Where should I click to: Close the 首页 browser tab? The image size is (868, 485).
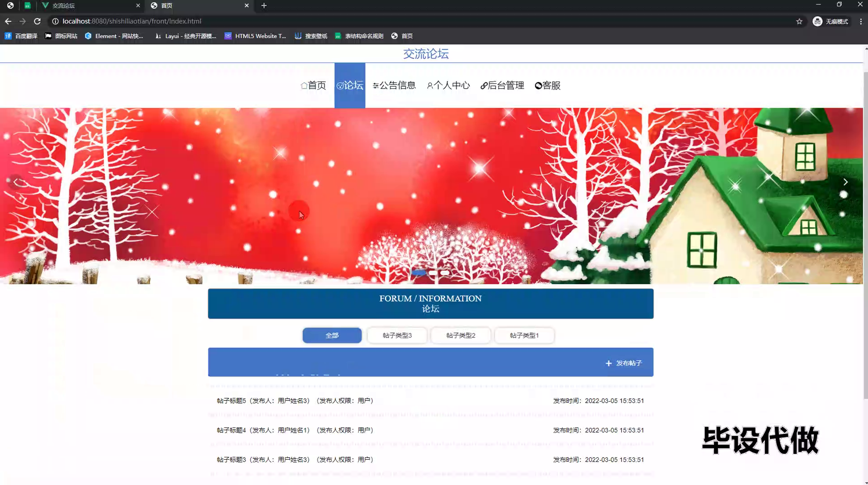click(246, 5)
